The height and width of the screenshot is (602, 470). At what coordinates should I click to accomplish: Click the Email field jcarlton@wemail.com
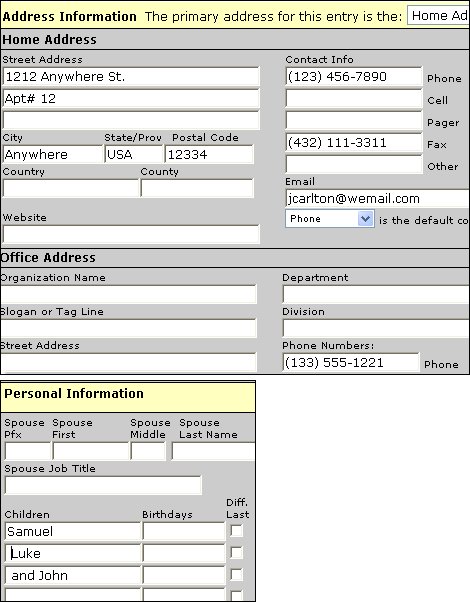(377, 198)
